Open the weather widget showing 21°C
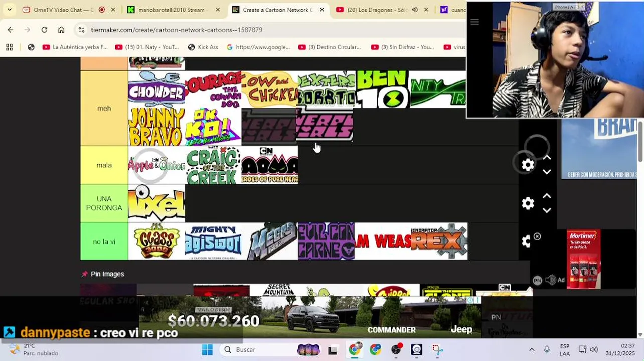 (x=34, y=349)
